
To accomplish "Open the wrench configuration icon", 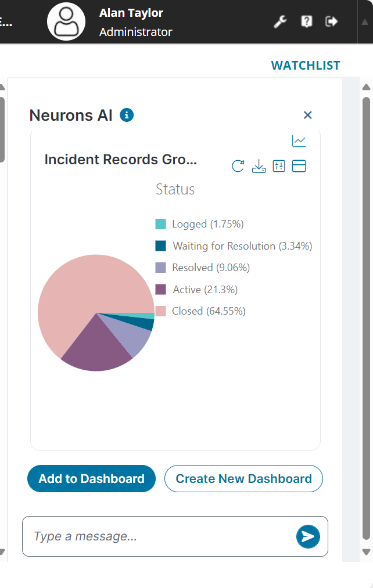I will pos(280,22).
